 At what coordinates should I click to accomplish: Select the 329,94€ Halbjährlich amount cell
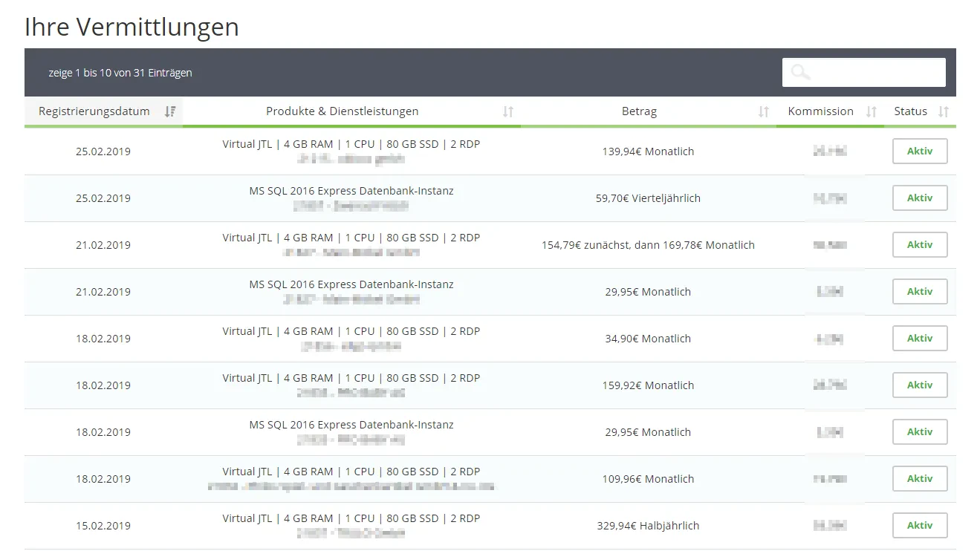point(648,526)
